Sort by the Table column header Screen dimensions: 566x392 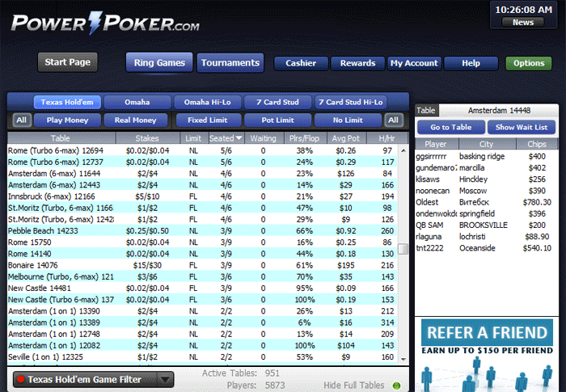click(61, 138)
